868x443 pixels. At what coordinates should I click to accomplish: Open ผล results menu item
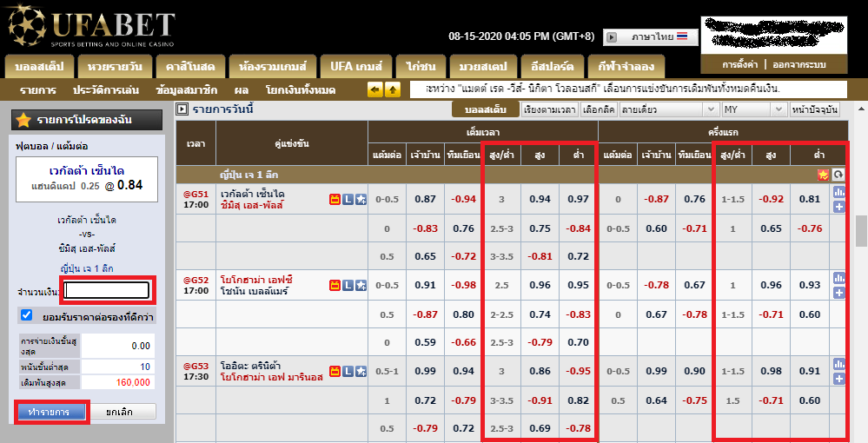(242, 90)
